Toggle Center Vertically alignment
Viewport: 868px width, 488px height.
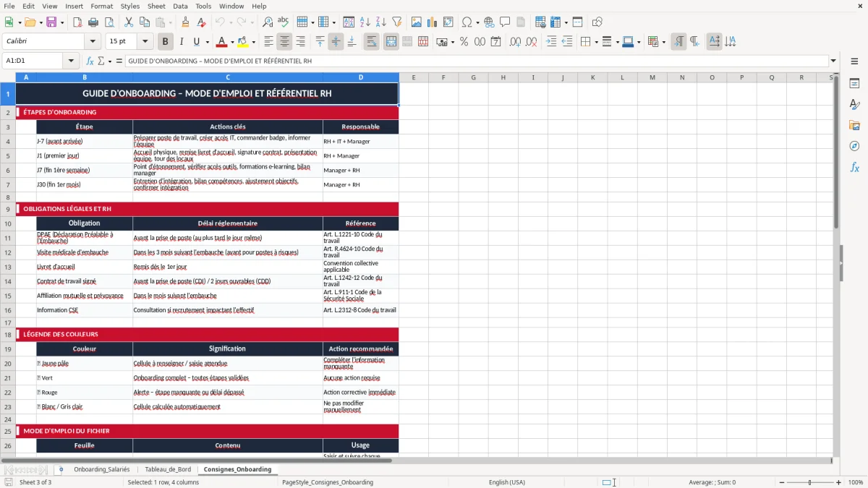click(336, 42)
